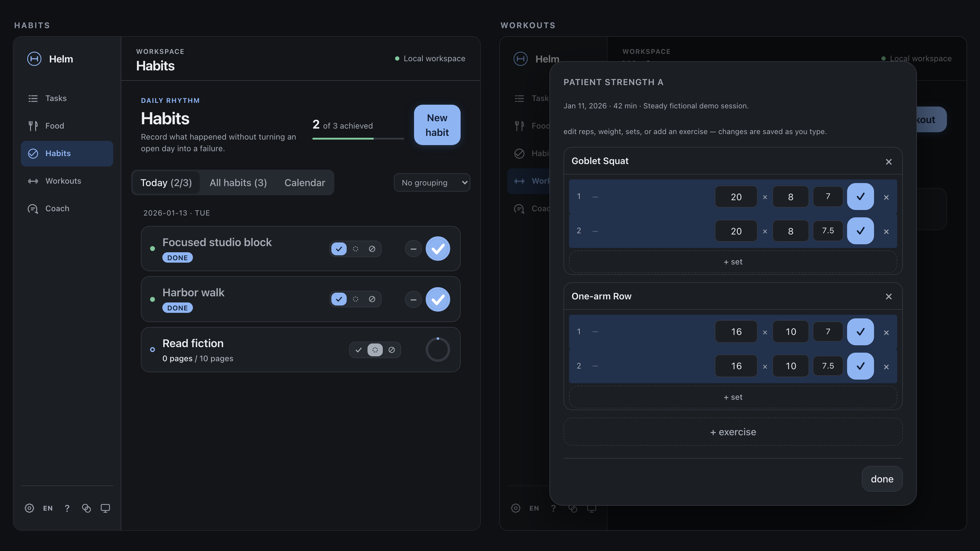Screen dimensions: 980x551
Task: Delete One-arm Row set 1
Action: coord(886,333)
